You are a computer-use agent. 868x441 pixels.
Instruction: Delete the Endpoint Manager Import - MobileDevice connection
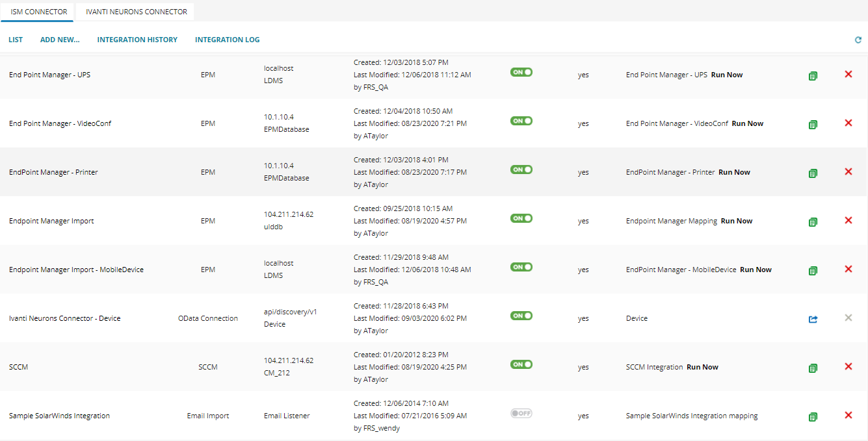(848, 269)
